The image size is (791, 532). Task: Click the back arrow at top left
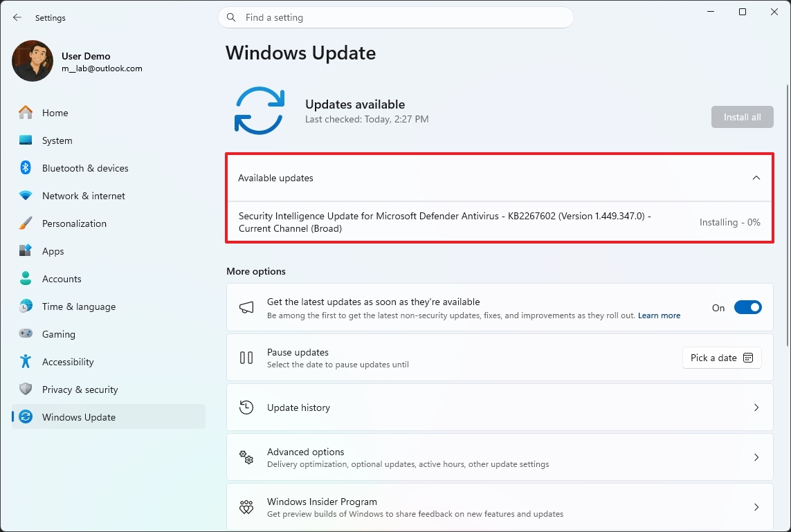[17, 17]
